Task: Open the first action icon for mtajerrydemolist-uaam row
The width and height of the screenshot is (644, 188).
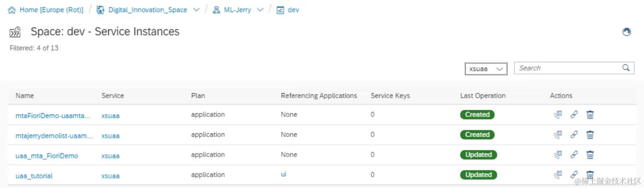Action: (x=558, y=135)
